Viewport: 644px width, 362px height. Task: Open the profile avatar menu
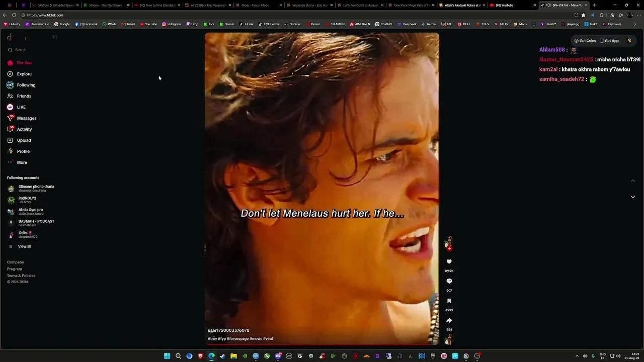point(629,41)
